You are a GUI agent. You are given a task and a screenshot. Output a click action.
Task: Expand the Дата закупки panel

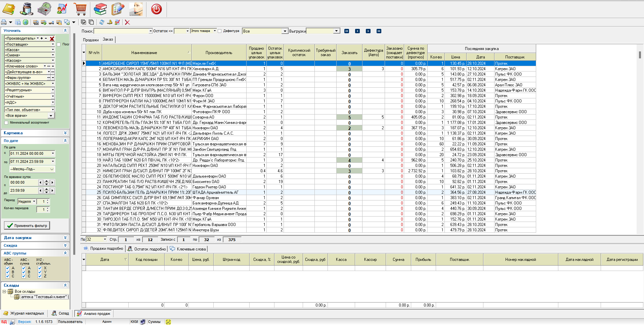tap(65, 238)
